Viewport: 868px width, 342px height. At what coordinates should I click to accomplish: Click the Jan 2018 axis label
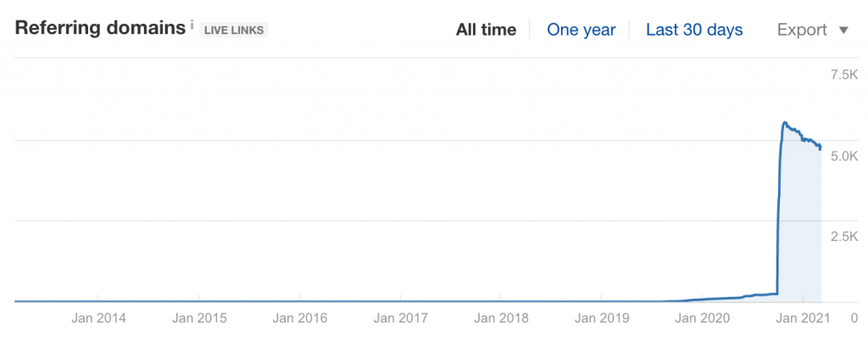501,318
